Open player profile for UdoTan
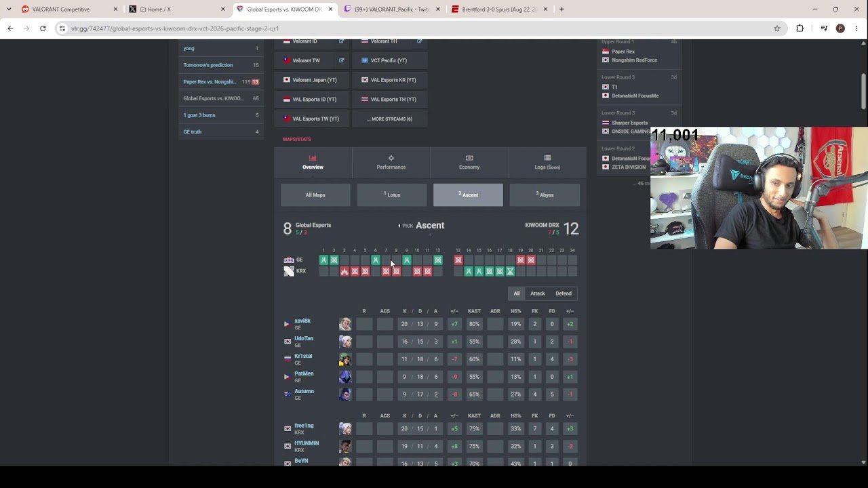This screenshot has height=488, width=868. click(x=304, y=339)
